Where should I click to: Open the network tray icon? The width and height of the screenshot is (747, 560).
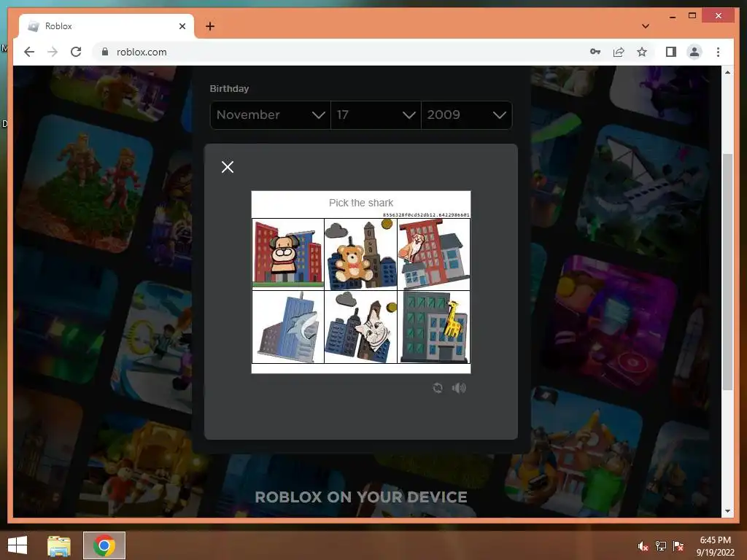coord(661,546)
